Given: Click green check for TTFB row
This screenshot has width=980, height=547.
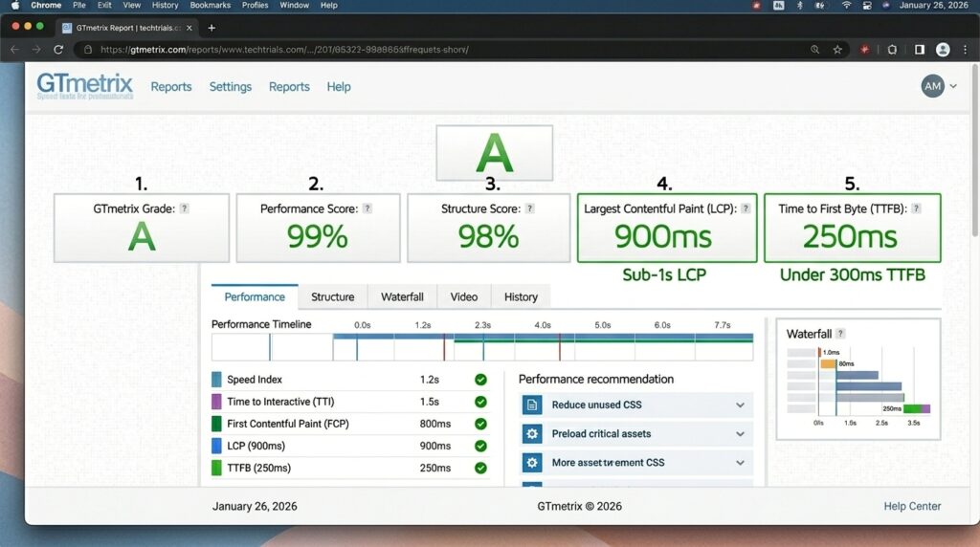Looking at the screenshot, I should coord(480,468).
